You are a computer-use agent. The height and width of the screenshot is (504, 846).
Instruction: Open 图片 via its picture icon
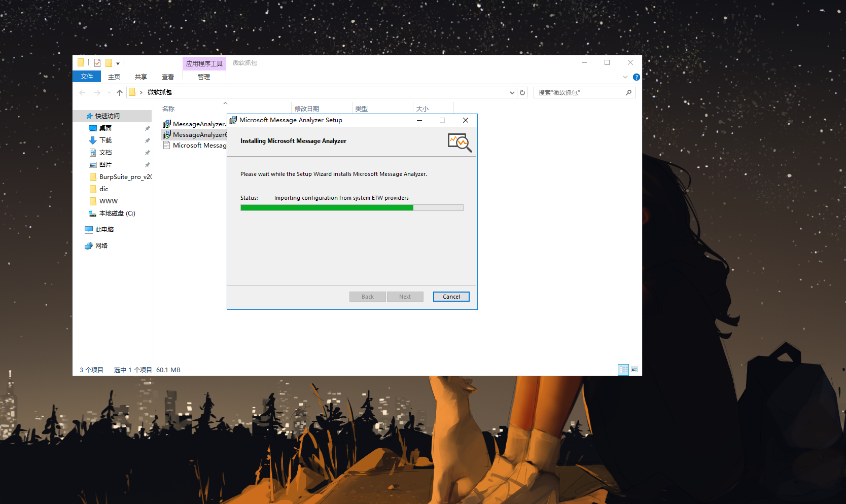pos(93,165)
